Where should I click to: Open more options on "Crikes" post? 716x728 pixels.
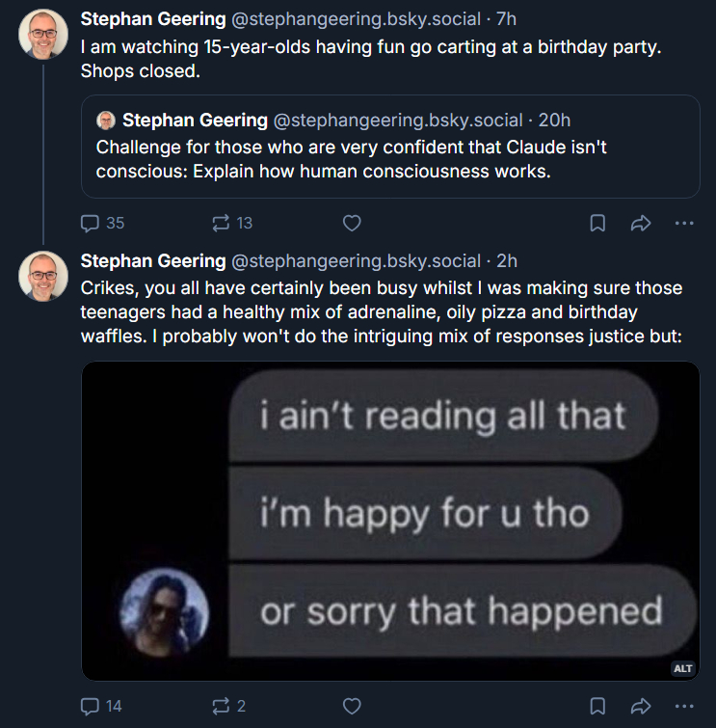[x=684, y=706]
